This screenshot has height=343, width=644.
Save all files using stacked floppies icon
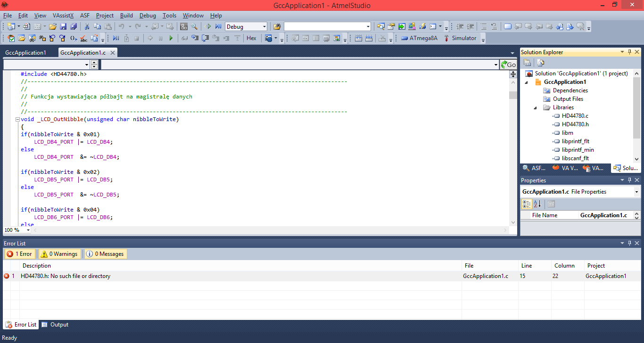pyautogui.click(x=73, y=26)
